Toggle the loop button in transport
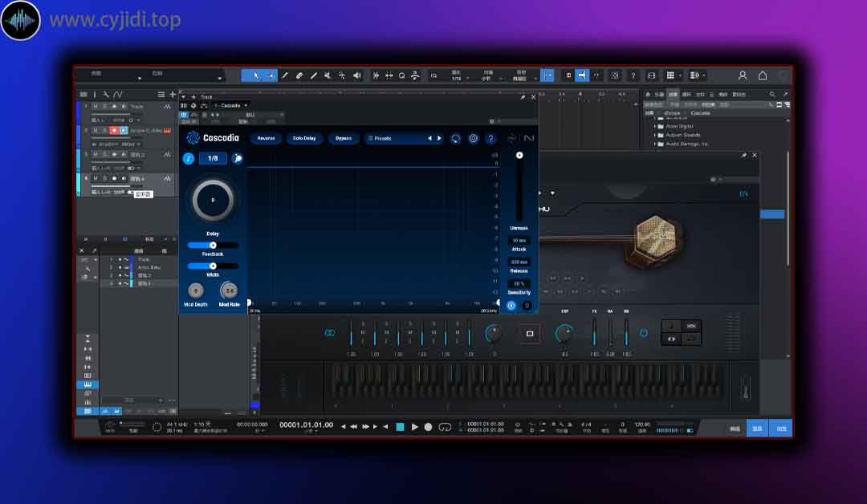 (x=445, y=427)
